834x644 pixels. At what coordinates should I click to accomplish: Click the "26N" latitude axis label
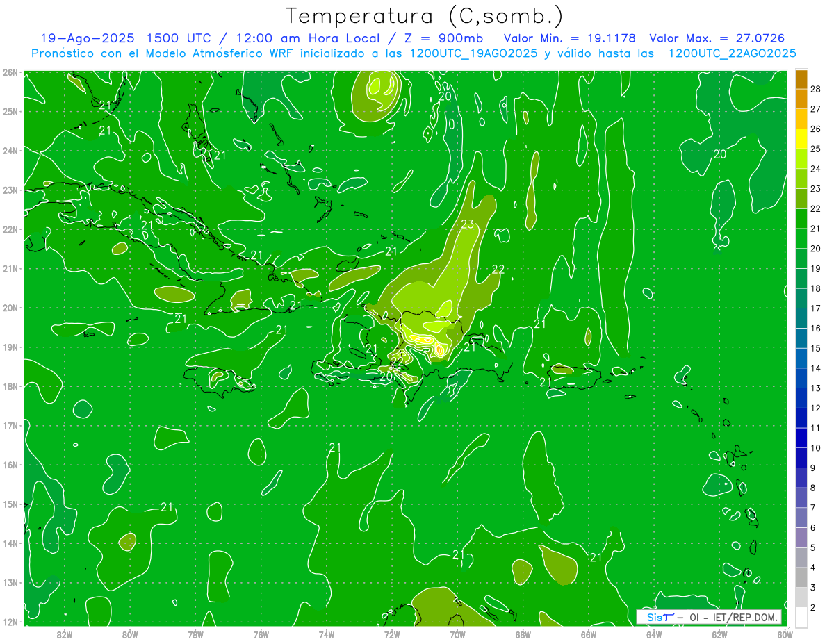(x=10, y=72)
